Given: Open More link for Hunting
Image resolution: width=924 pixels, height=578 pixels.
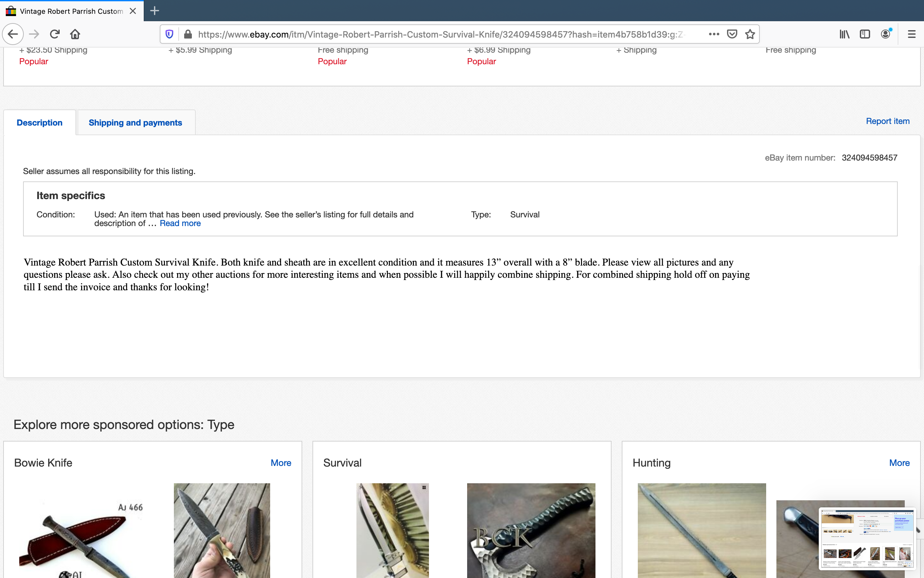Looking at the screenshot, I should tap(900, 463).
